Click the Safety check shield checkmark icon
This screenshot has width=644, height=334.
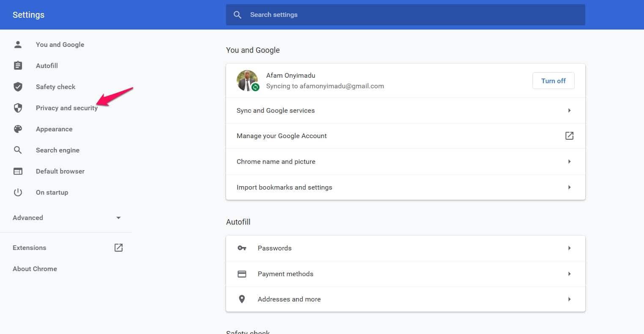click(x=18, y=87)
